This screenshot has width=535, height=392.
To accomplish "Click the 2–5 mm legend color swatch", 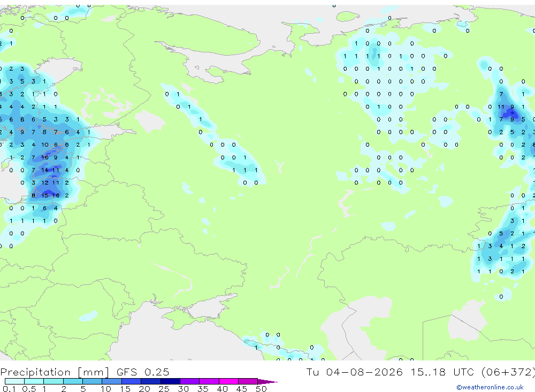I will point(73,381).
